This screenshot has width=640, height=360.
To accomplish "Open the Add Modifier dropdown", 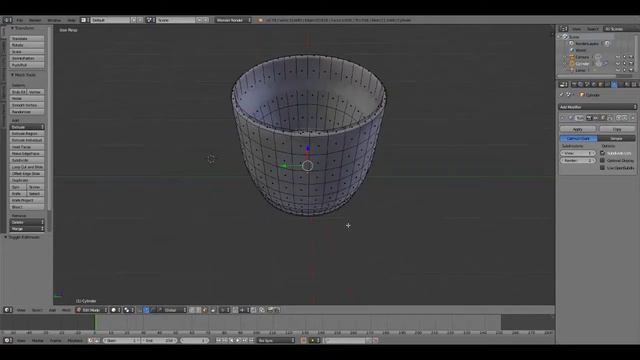I will tap(597, 107).
